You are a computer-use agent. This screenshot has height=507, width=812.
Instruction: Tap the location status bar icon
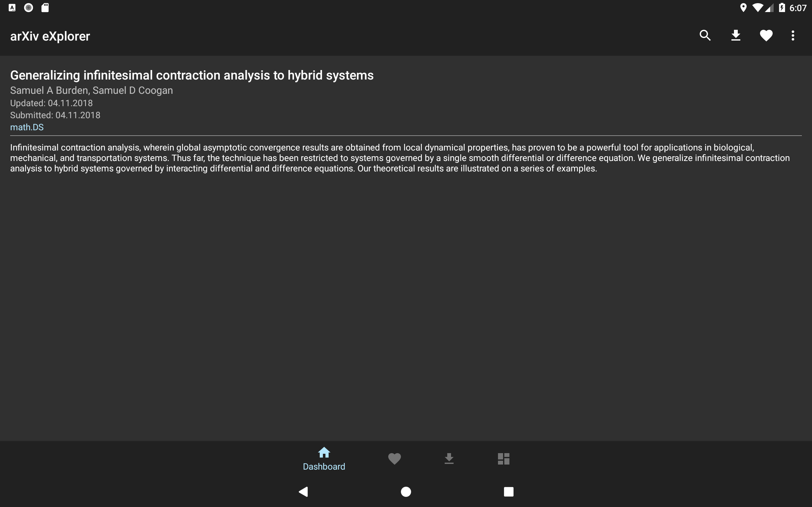[743, 8]
